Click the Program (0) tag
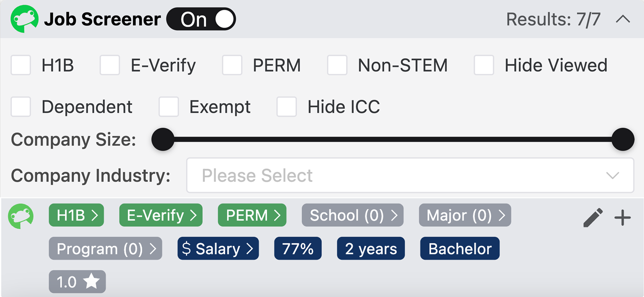The height and width of the screenshot is (297, 644). [x=105, y=248]
